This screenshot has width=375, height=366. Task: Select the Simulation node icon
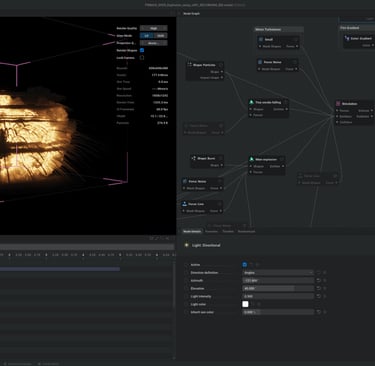[338, 104]
